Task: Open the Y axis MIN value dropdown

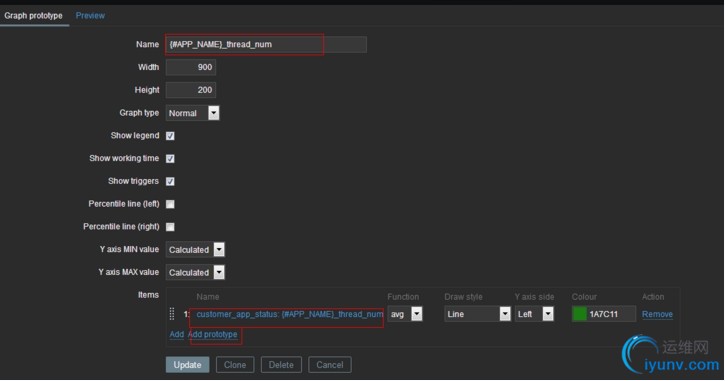Action: (x=195, y=250)
